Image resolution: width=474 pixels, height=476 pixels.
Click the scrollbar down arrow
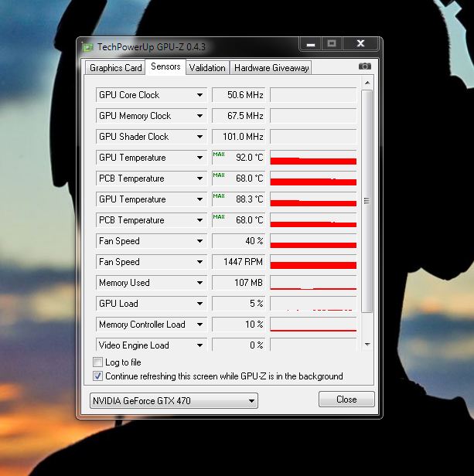pyautogui.click(x=367, y=345)
